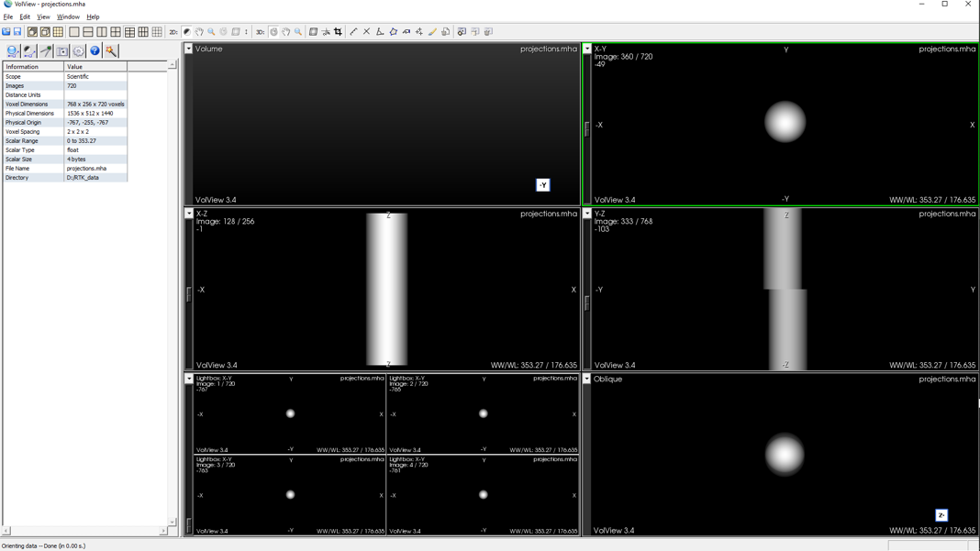
Task: Open the View menu
Action: pos(43,17)
